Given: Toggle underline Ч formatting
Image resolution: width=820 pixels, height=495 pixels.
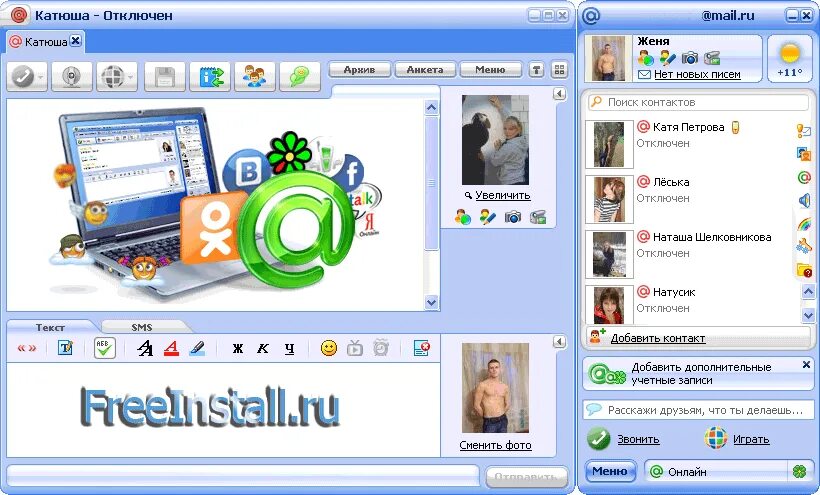Looking at the screenshot, I should point(289,349).
